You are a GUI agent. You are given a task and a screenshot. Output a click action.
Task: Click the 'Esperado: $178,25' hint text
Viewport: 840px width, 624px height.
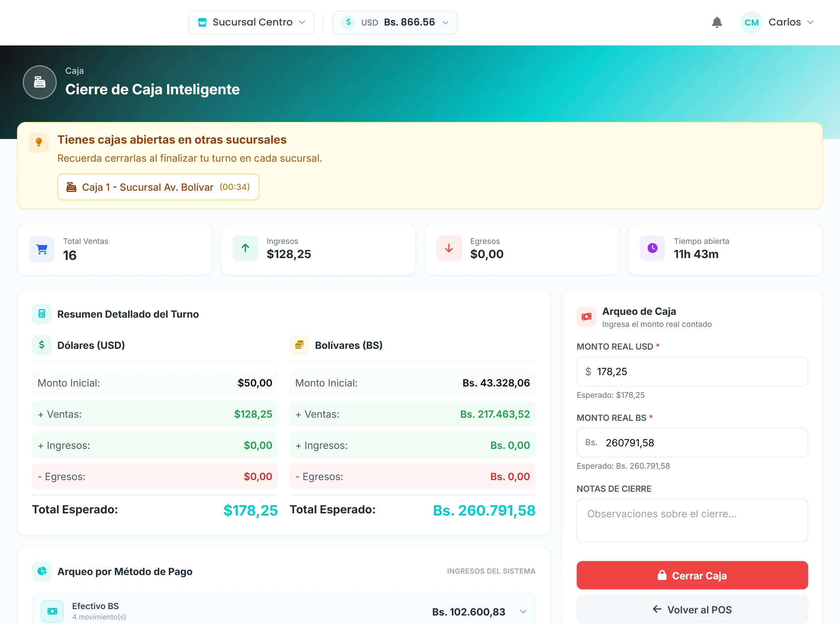tap(610, 395)
